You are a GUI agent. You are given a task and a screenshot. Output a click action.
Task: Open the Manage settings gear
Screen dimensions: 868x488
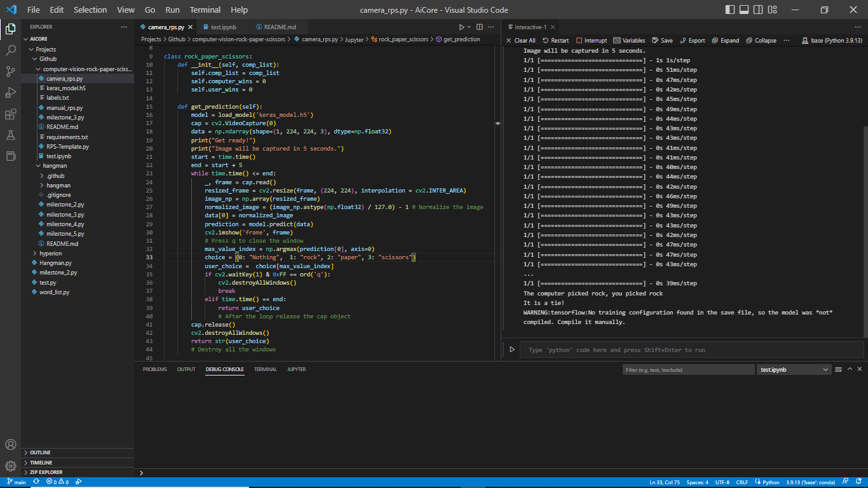pos(10,466)
